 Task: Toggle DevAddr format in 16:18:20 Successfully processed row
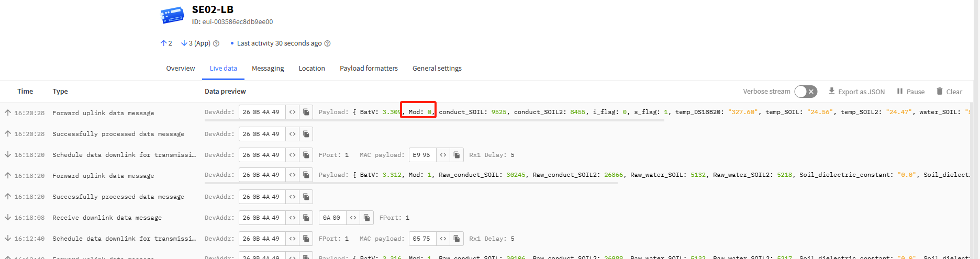tap(292, 197)
